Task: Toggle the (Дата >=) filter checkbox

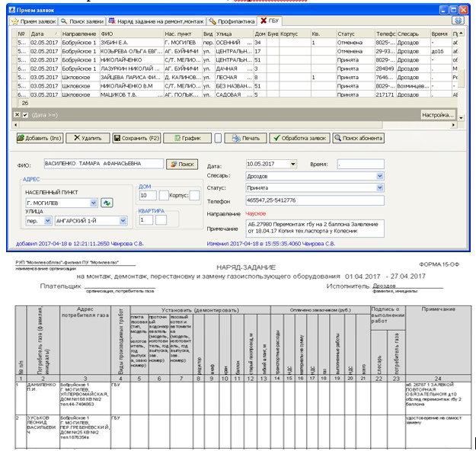Action: [x=25, y=115]
